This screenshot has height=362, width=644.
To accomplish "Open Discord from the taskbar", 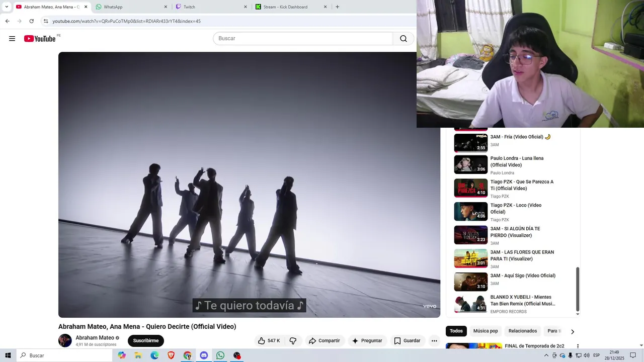I will tap(204, 355).
